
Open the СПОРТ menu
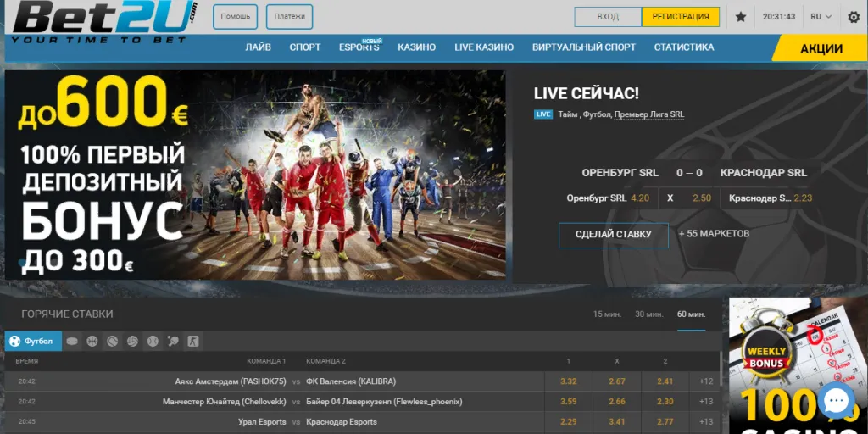(x=305, y=47)
